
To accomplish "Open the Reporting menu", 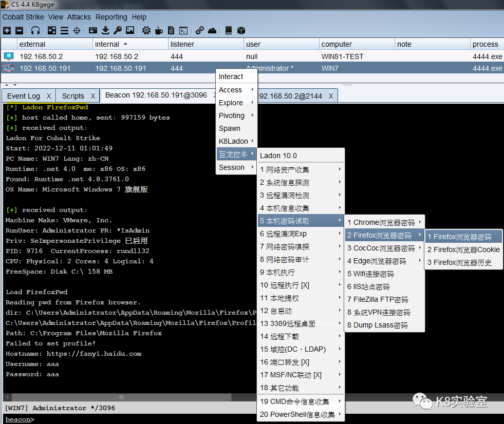I will [x=111, y=17].
